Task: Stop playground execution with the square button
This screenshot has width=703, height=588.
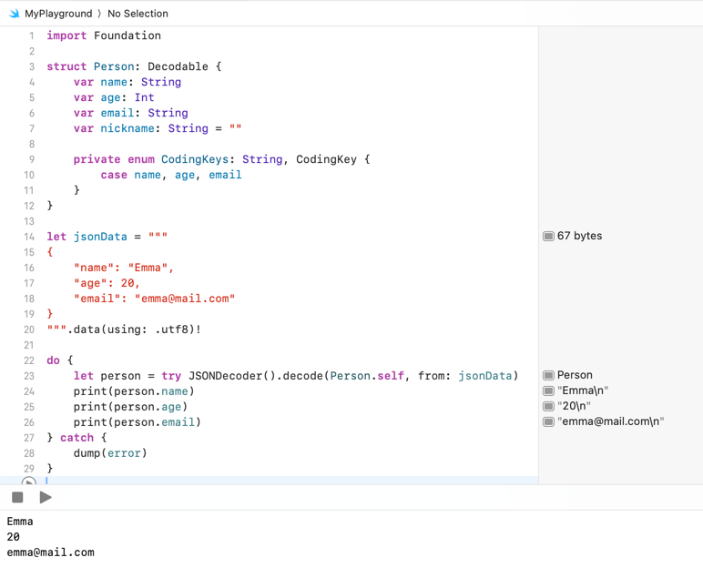Action: (17, 497)
